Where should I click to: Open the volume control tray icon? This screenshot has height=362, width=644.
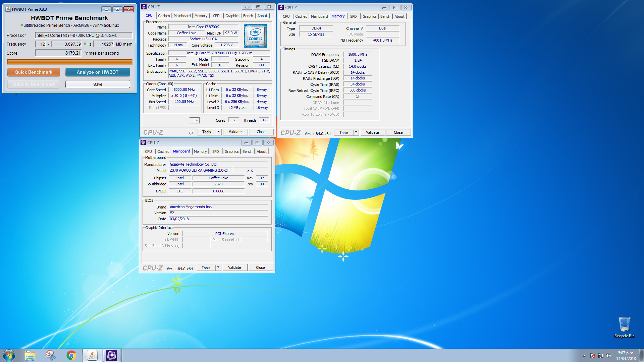tap(608, 356)
